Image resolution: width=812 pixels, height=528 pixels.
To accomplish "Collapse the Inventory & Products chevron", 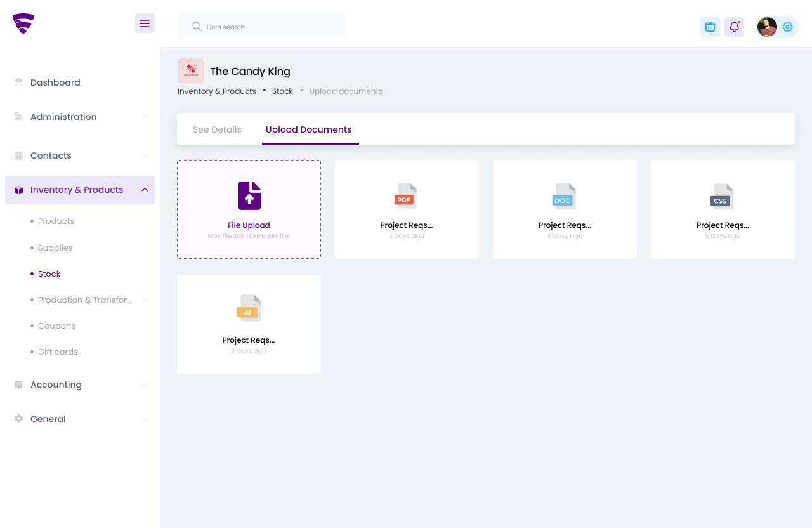I will pyautogui.click(x=145, y=190).
